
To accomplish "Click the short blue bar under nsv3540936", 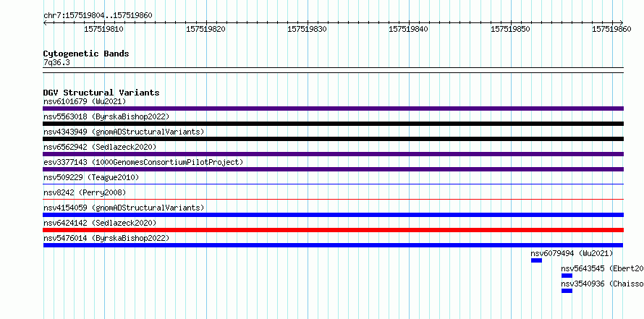I will 567,291.
